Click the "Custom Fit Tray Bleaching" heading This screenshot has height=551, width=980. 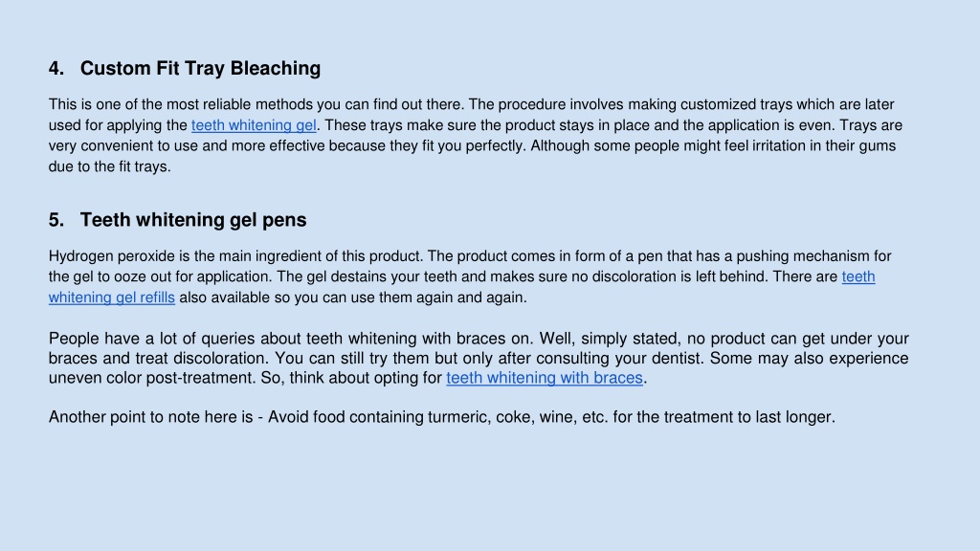tap(200, 68)
